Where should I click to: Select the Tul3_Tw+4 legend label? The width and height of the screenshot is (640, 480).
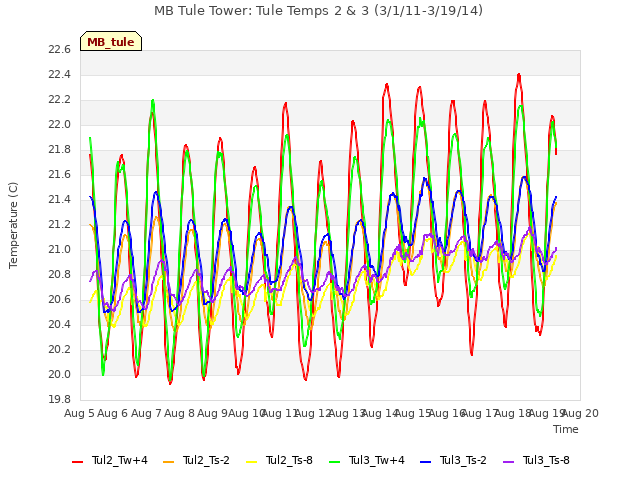(x=377, y=460)
